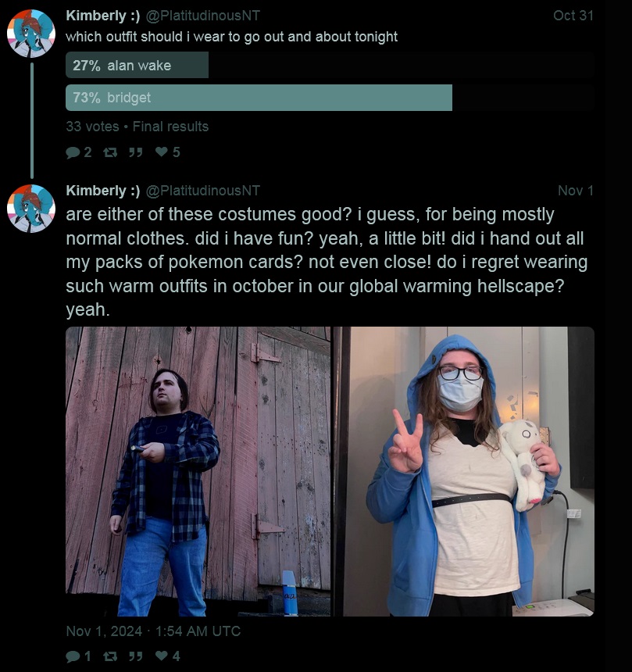Click the second tweet's retweet icon
This screenshot has width=632, height=672.
click(x=110, y=656)
